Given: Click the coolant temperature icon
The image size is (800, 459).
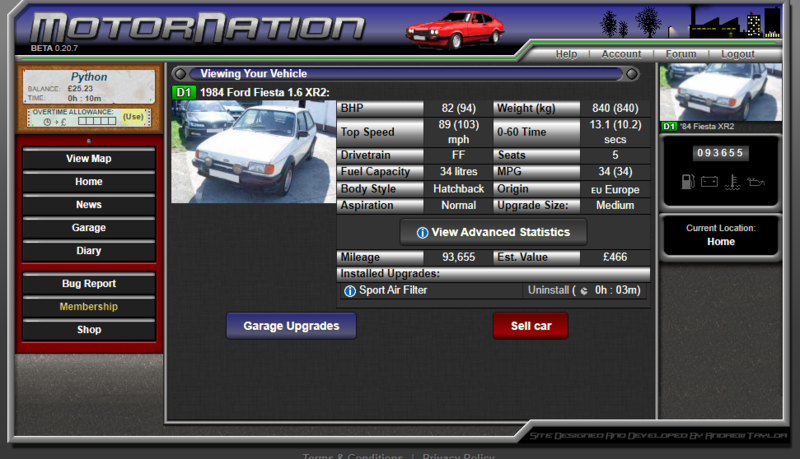Looking at the screenshot, I should pos(733,183).
